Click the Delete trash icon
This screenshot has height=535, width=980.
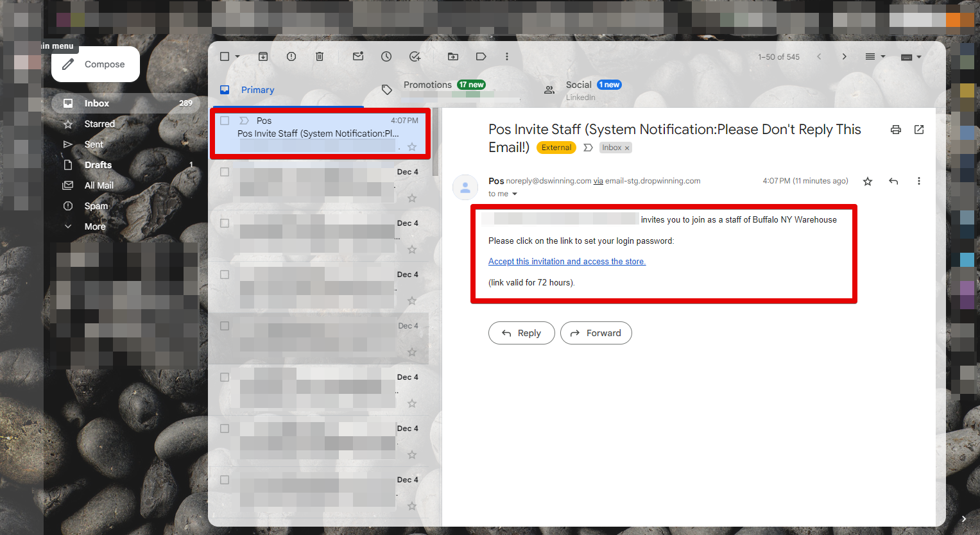click(x=320, y=56)
